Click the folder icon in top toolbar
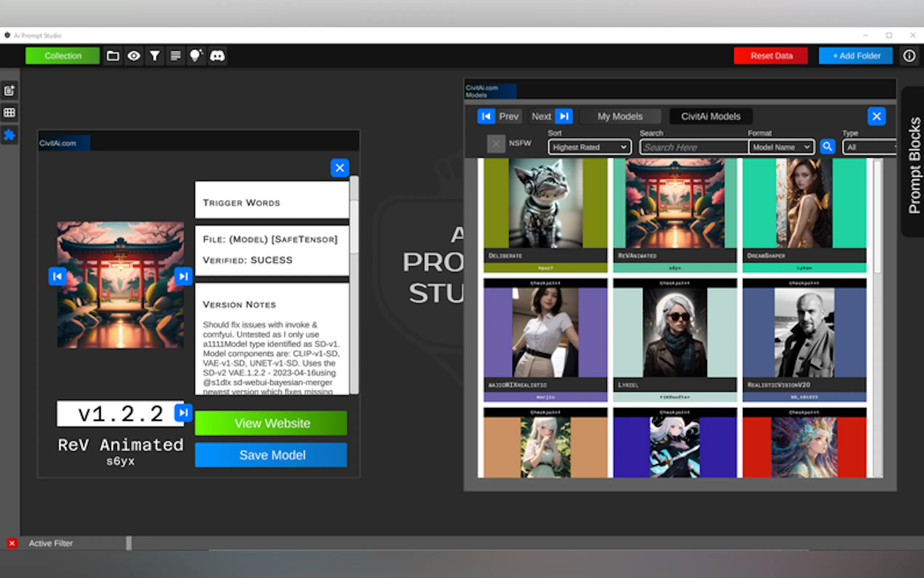 (x=112, y=56)
